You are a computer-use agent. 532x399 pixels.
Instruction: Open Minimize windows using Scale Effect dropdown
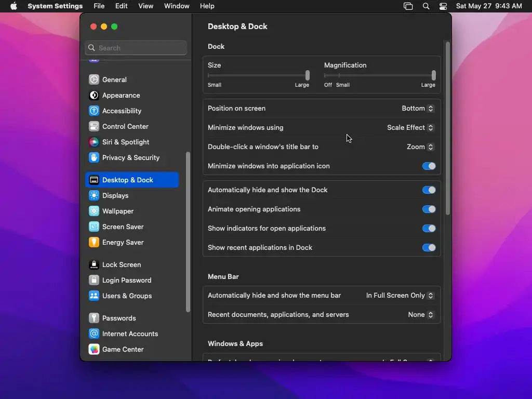pos(410,128)
